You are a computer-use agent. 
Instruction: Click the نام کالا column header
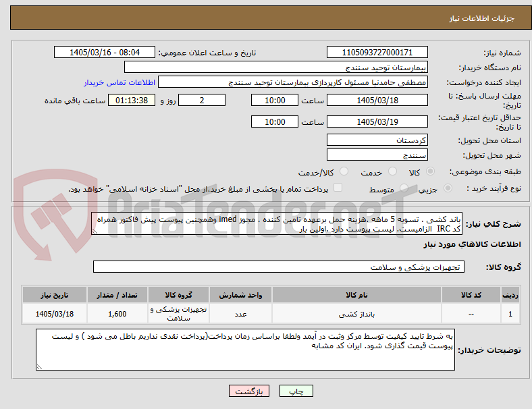[356, 295]
